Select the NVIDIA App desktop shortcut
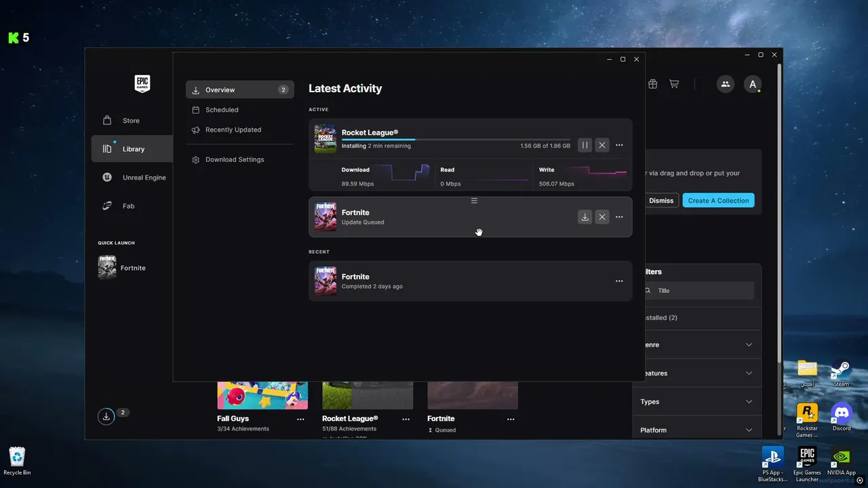Screen dimensions: 868x488 842,462
